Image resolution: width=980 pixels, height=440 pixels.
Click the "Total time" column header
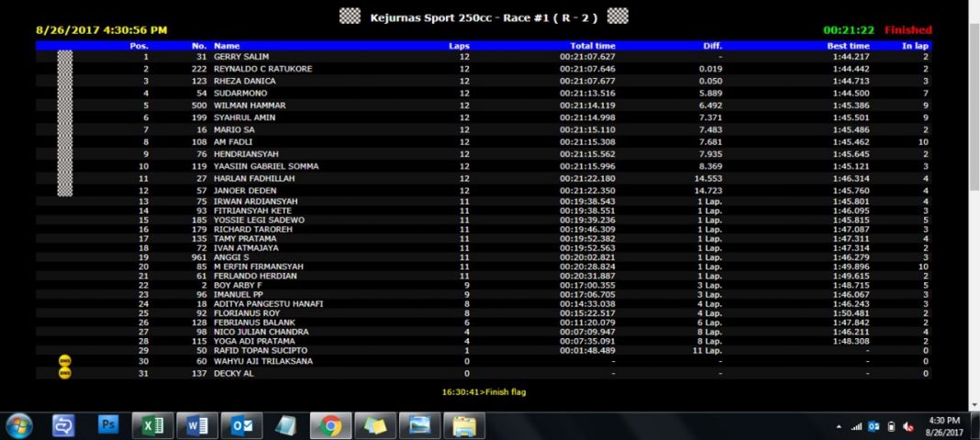[x=592, y=45]
